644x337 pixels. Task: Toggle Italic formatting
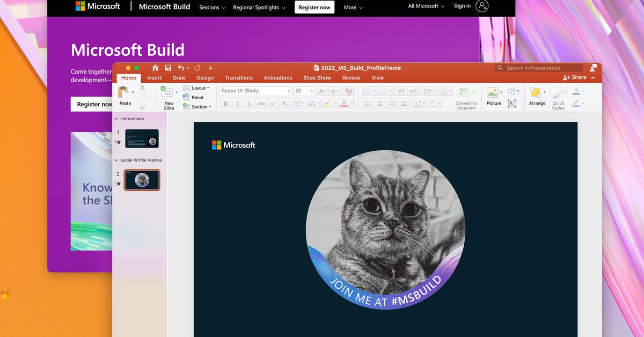pyautogui.click(x=238, y=104)
